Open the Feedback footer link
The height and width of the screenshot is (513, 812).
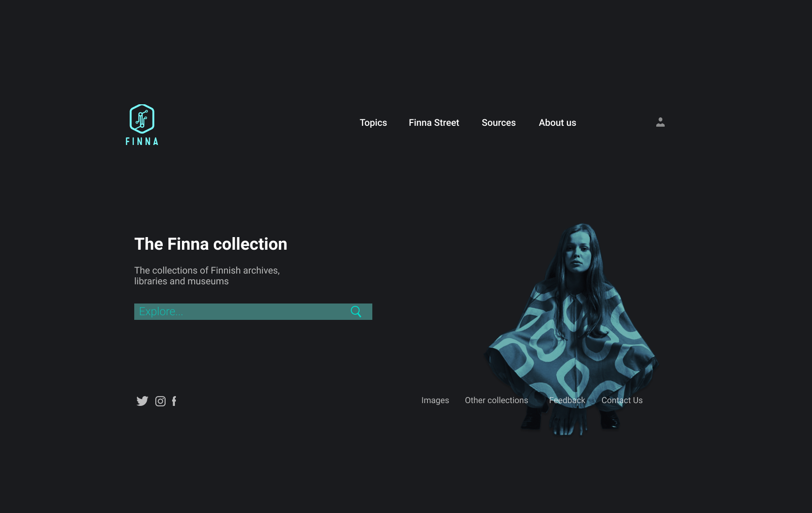pyautogui.click(x=567, y=400)
